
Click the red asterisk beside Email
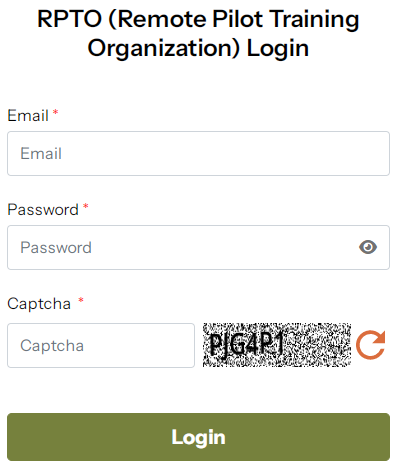(55, 113)
